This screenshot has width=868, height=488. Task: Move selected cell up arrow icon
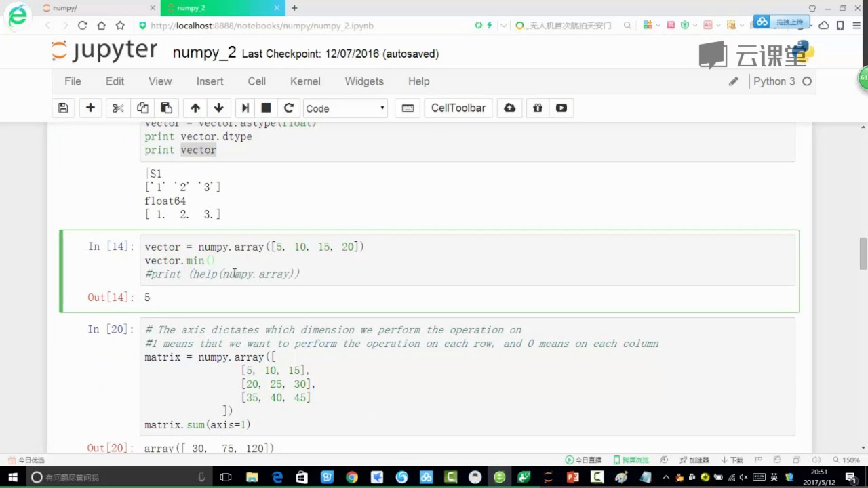195,108
